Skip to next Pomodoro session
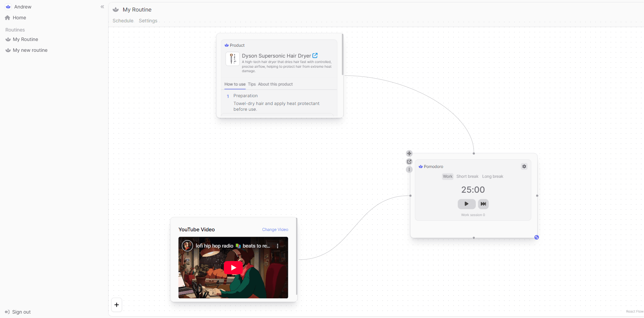The image size is (644, 318). pos(483,204)
